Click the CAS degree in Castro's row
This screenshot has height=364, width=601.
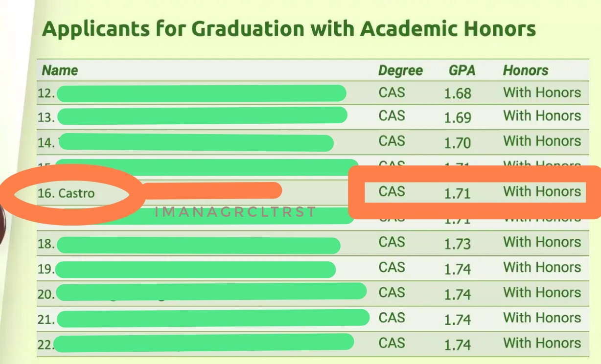392,191
